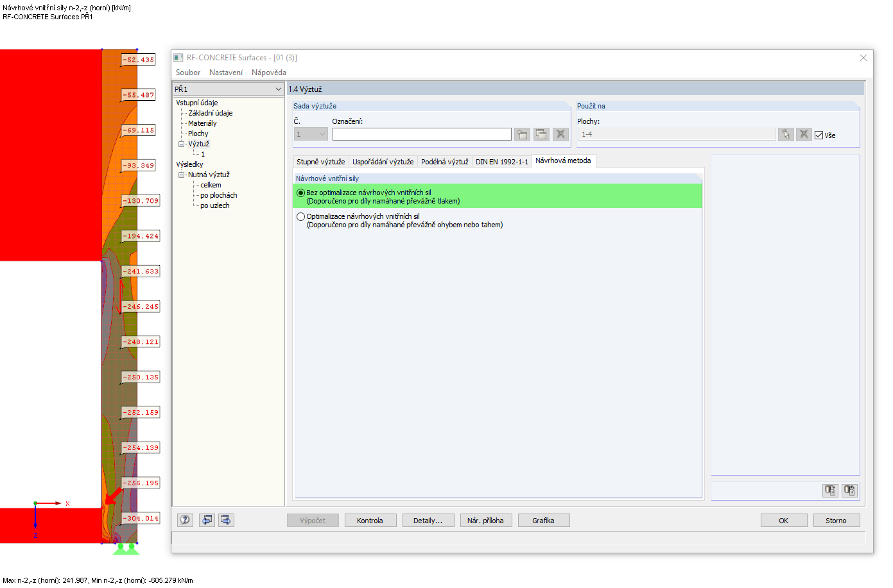
Task: Click the -130.709 value label
Action: (x=141, y=201)
